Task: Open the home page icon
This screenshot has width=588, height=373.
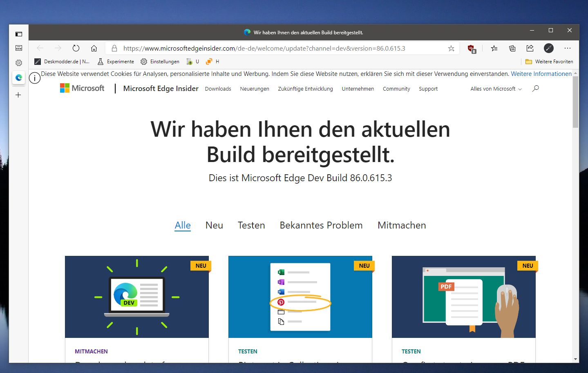Action: coord(94,48)
